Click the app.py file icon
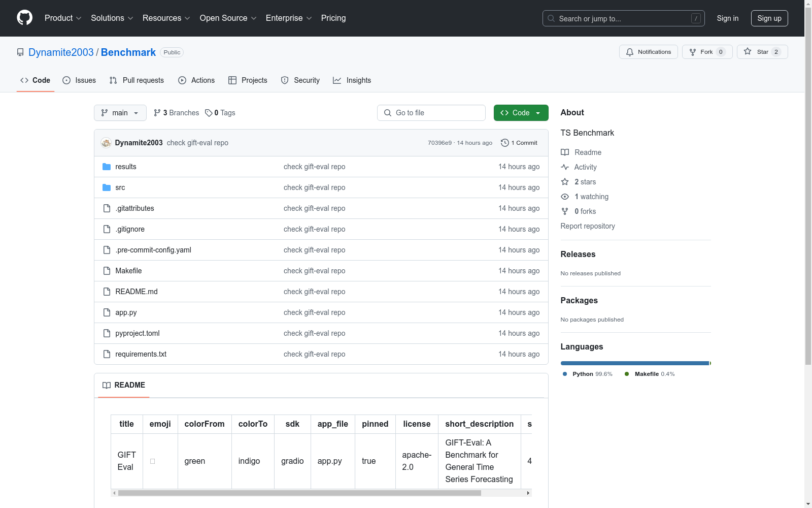This screenshot has height=508, width=812. 107,312
